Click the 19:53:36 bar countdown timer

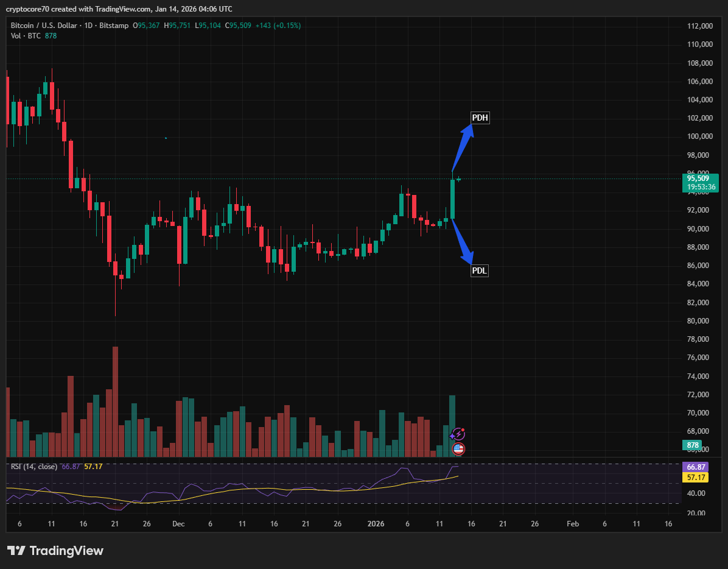coord(700,188)
